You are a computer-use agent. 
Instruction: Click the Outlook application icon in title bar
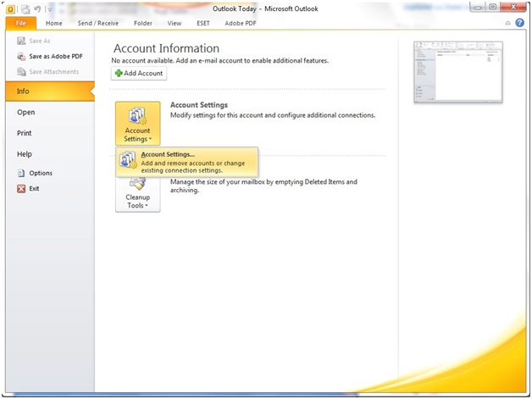[x=10, y=9]
